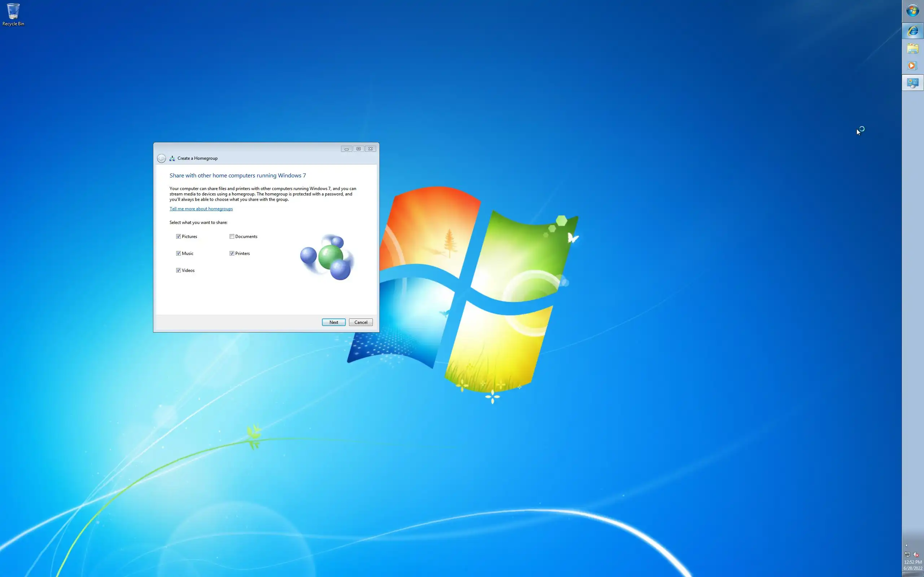This screenshot has width=924, height=577.
Task: Disable Printers sharing checkbox
Action: 232,254
